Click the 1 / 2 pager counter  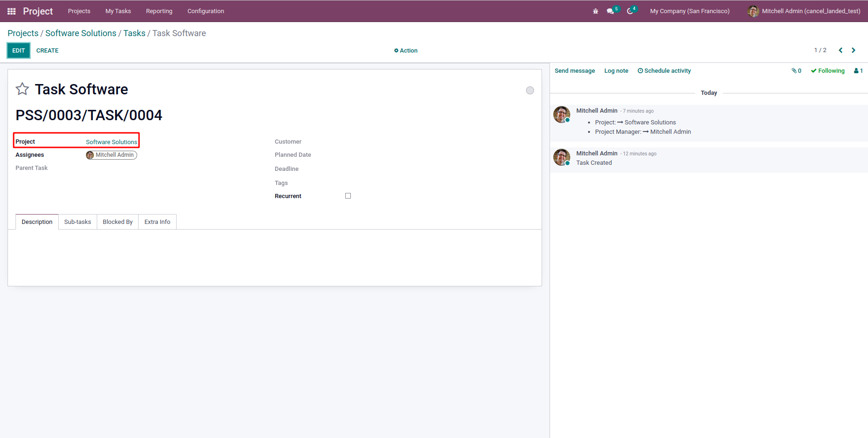click(x=820, y=50)
